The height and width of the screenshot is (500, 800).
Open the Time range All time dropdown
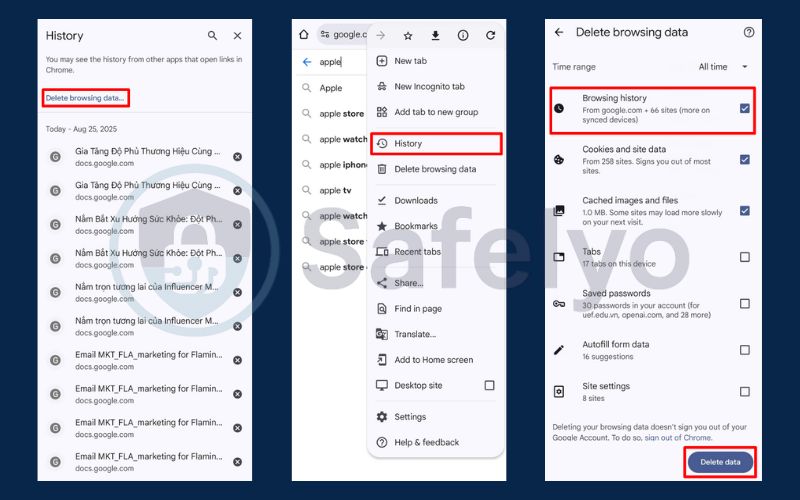click(x=723, y=67)
